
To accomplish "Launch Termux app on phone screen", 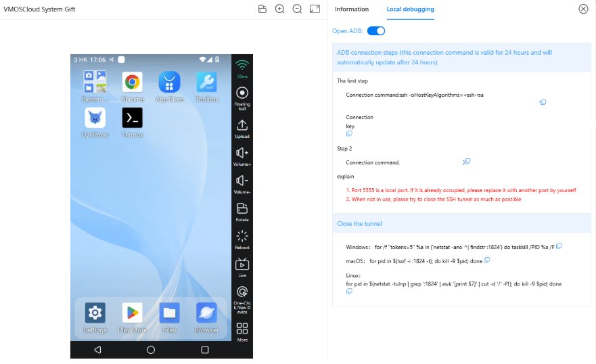I will [133, 119].
